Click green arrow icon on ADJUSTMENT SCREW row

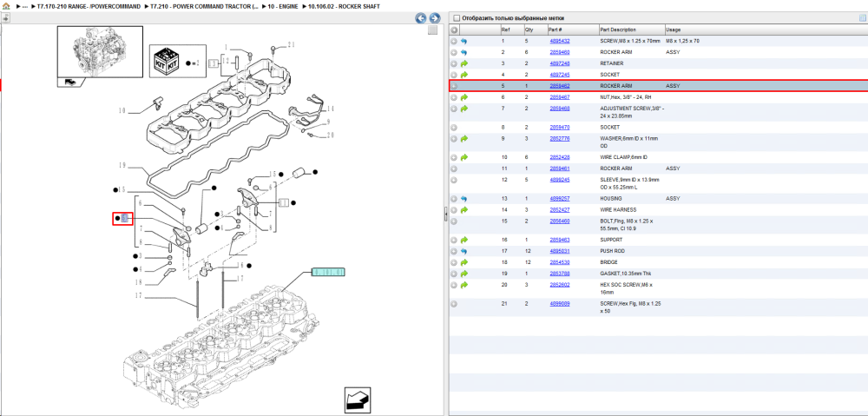click(464, 109)
